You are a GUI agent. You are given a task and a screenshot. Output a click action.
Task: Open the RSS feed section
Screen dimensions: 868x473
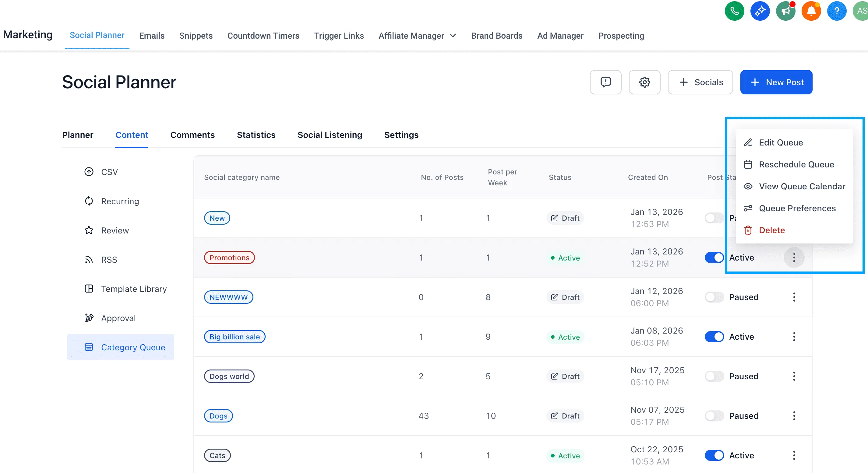pos(108,259)
